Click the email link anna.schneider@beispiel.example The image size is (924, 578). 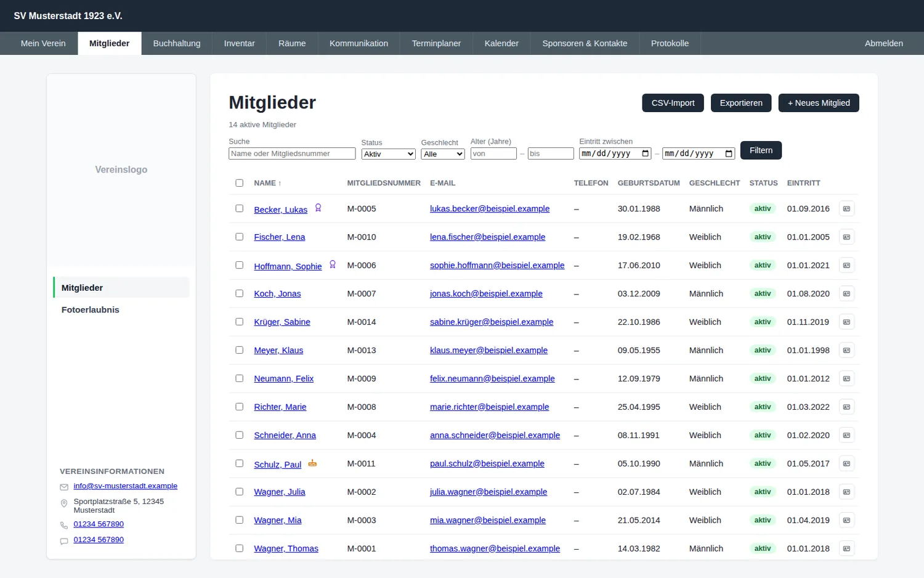[495, 436]
